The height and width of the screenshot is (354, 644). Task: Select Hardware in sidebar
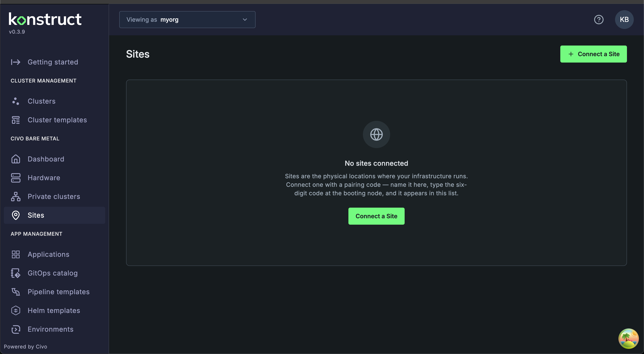pyautogui.click(x=55, y=178)
